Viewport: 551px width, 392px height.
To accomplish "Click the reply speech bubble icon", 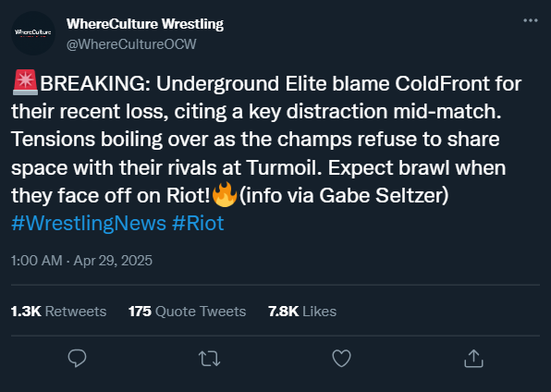I will tap(77, 358).
